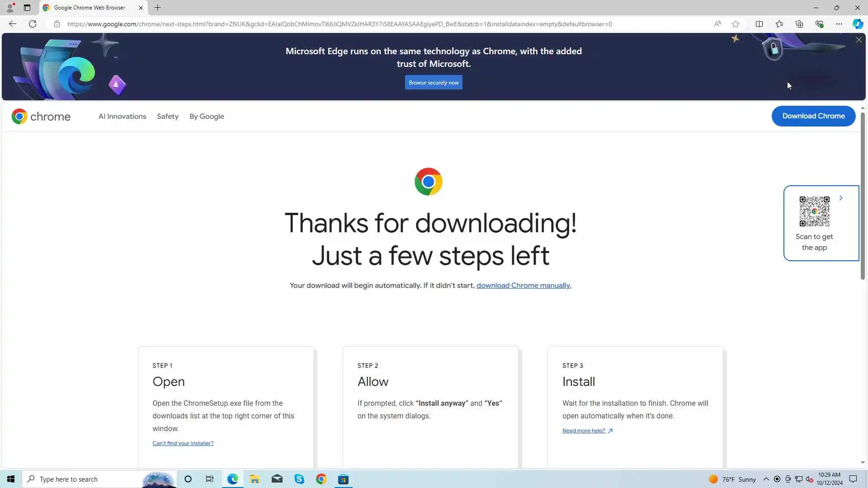
Task: Add page to favorites with star icon
Action: click(x=736, y=24)
